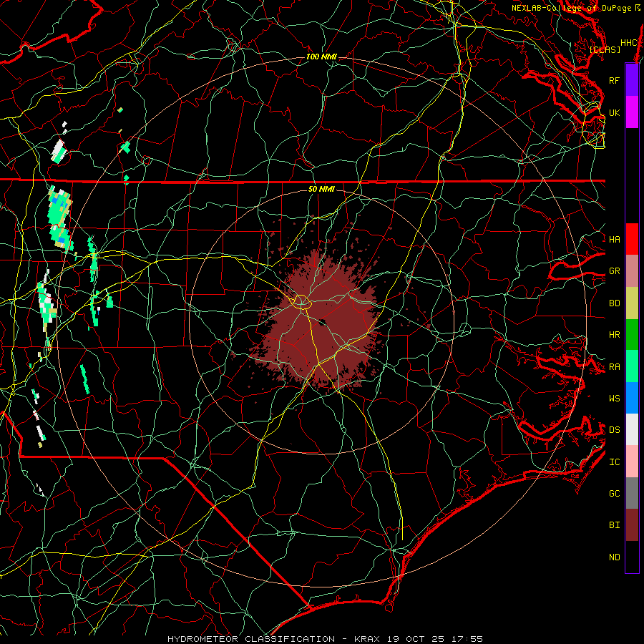Click the 50 NMI range ring label

[x=321, y=189]
